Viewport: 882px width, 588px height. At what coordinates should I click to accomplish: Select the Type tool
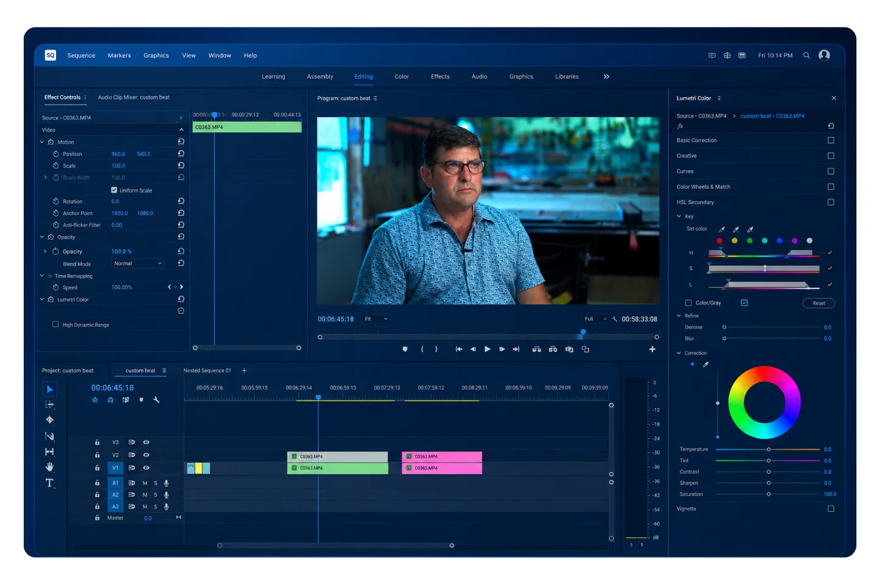(x=50, y=483)
